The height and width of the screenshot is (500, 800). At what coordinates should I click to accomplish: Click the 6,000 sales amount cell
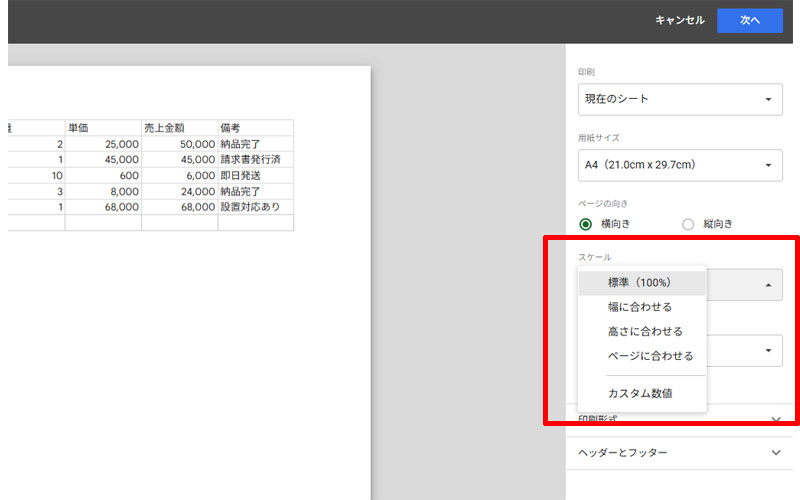tap(180, 176)
